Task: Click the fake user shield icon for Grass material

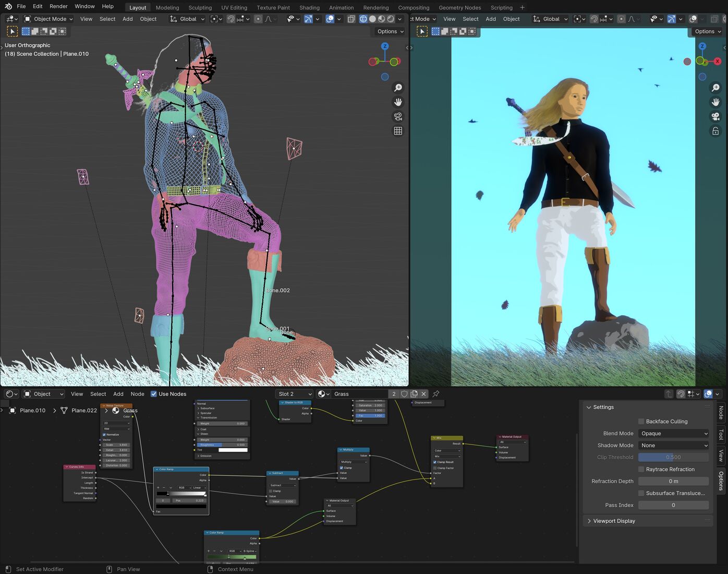Action: point(404,394)
